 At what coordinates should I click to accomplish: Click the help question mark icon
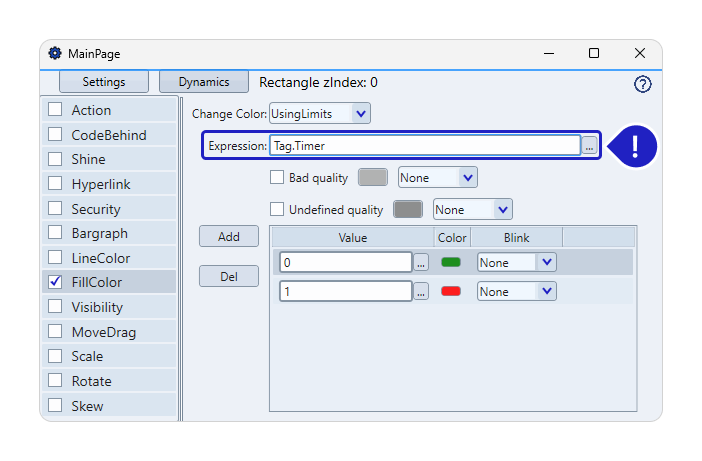click(643, 84)
